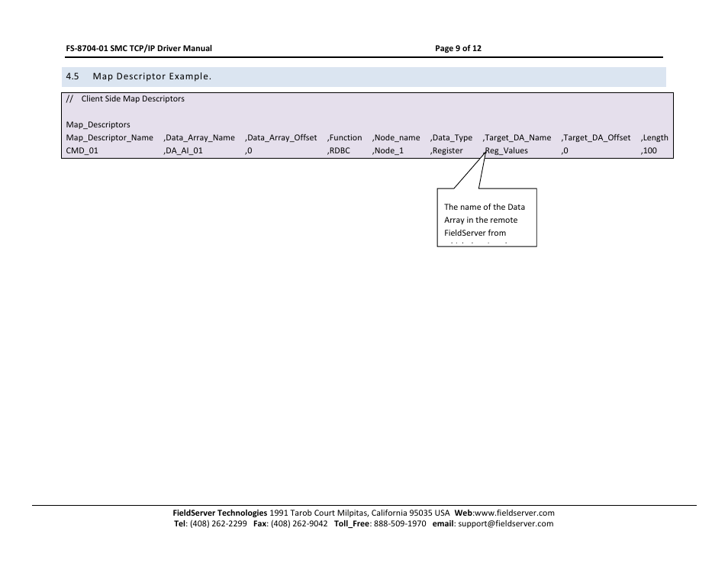The image size is (728, 563).
Task: Click the ',100' length value
Action: (x=649, y=150)
